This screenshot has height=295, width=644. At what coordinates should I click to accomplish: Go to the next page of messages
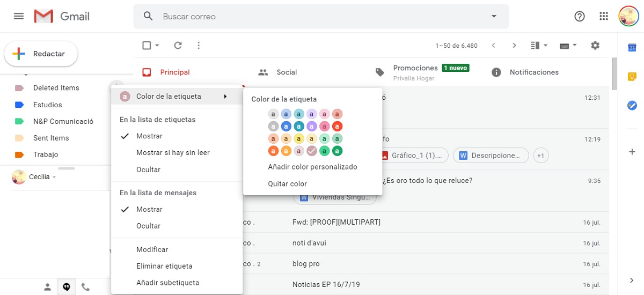pos(514,46)
